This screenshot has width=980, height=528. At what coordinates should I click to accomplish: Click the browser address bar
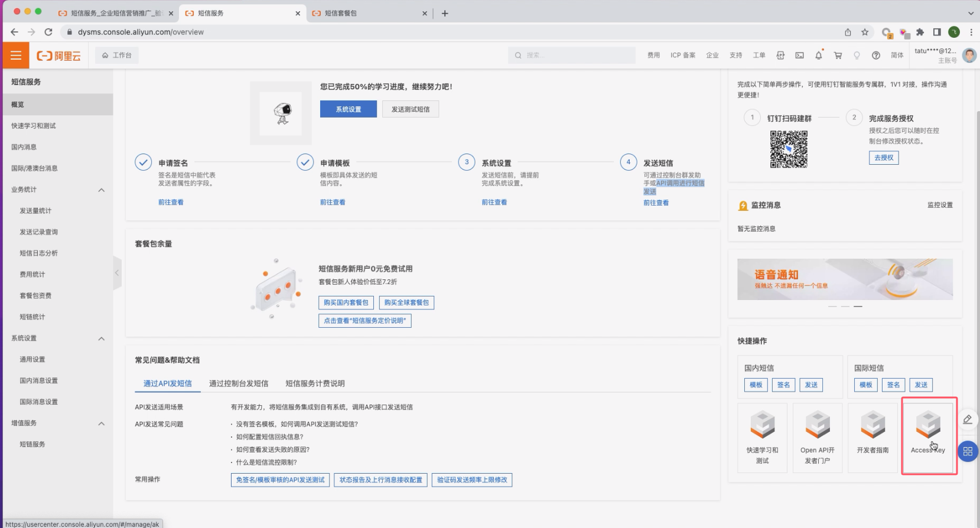[x=449, y=32]
